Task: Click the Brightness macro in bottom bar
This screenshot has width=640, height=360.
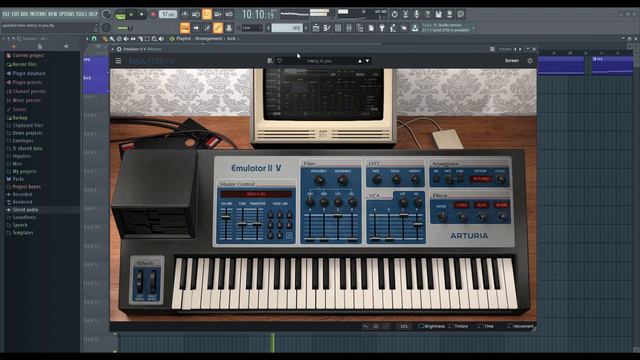Action: point(432,326)
